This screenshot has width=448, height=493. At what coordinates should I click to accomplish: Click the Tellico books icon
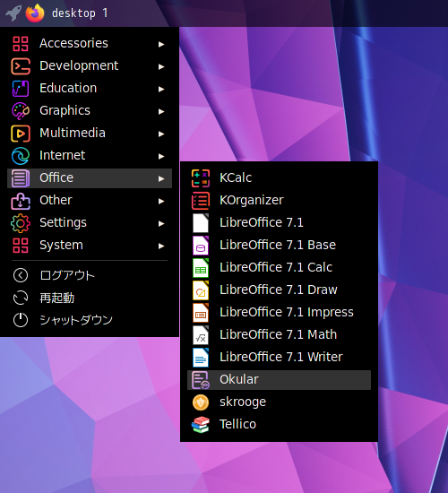(201, 425)
